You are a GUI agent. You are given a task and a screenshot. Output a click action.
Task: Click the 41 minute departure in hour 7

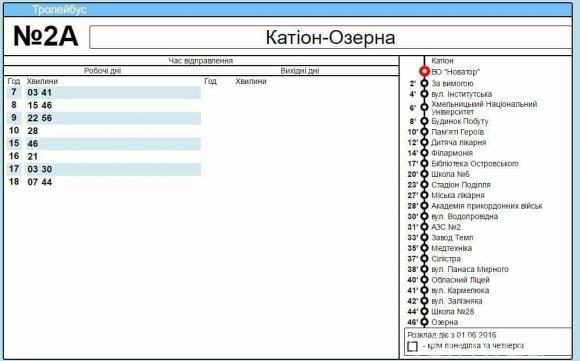pyautogui.click(x=46, y=92)
